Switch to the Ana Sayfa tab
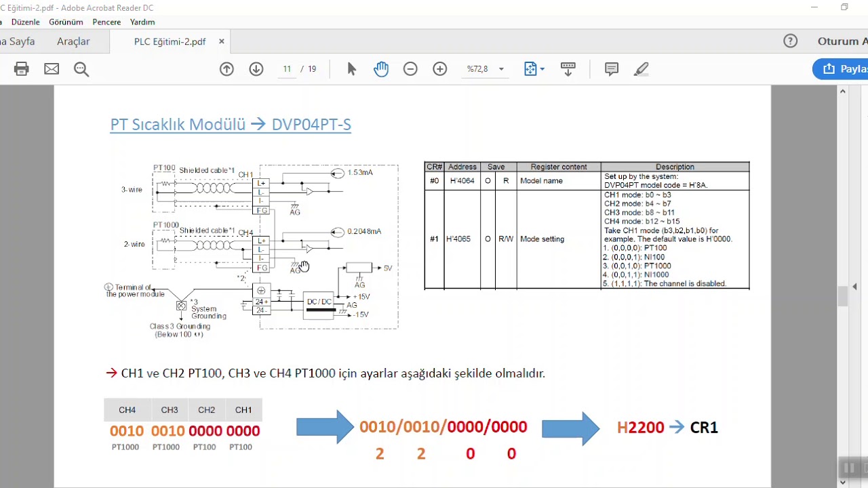Viewport: 868px width, 488px height. click(18, 41)
